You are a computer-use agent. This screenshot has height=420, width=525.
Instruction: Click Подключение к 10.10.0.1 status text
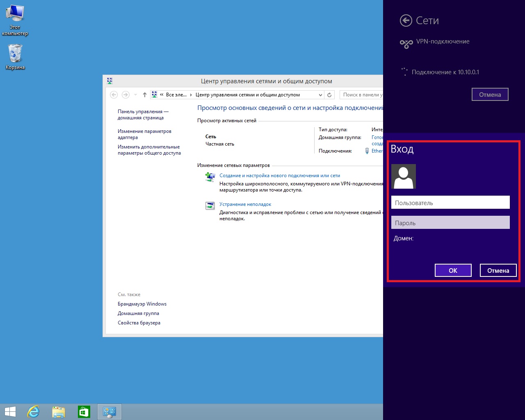click(445, 72)
